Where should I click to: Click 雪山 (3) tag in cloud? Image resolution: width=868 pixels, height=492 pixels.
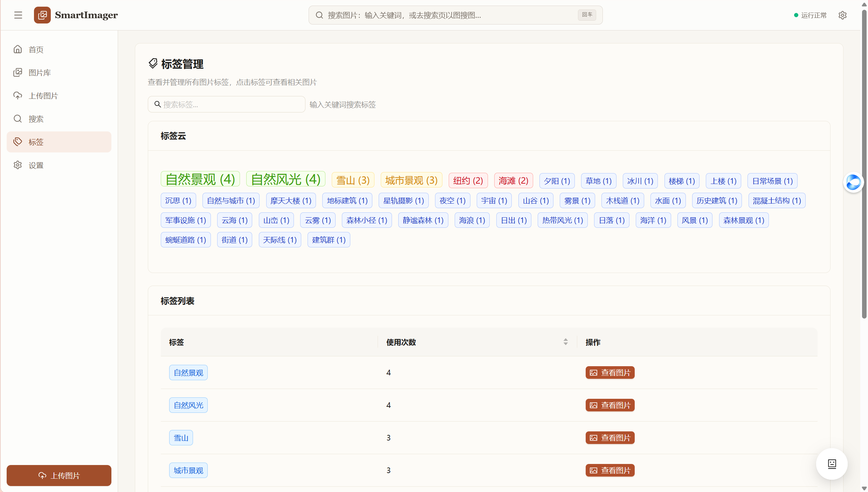353,180
